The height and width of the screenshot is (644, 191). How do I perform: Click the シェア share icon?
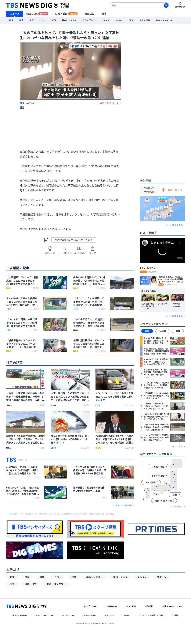coord(93,248)
